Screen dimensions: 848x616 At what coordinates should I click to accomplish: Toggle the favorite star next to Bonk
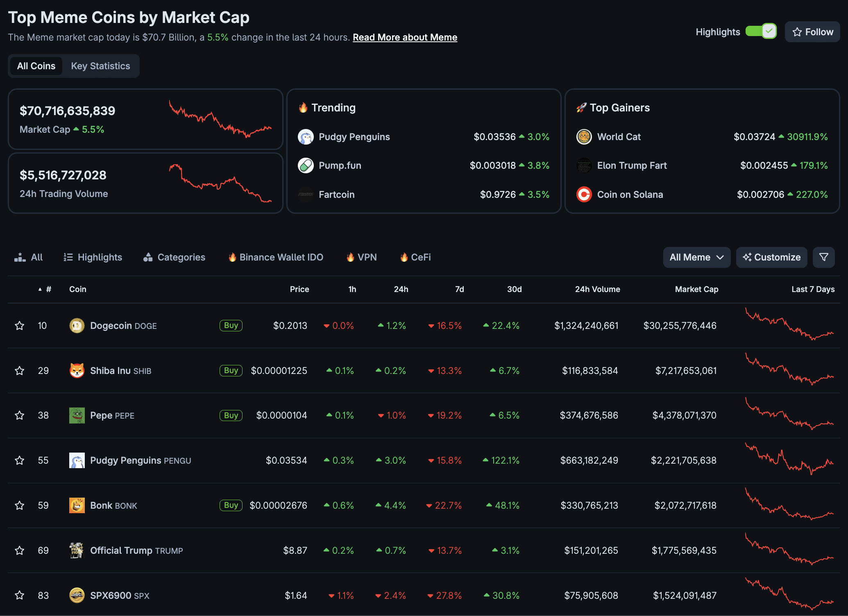[19, 505]
